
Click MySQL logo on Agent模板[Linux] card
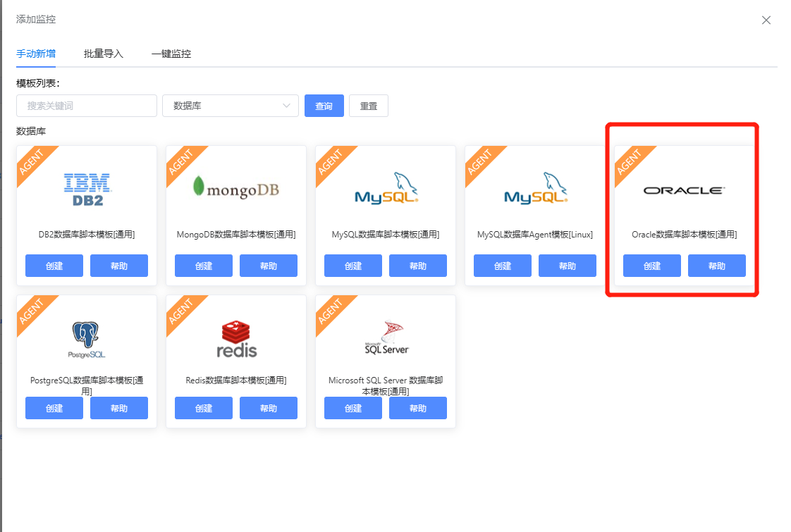(536, 188)
